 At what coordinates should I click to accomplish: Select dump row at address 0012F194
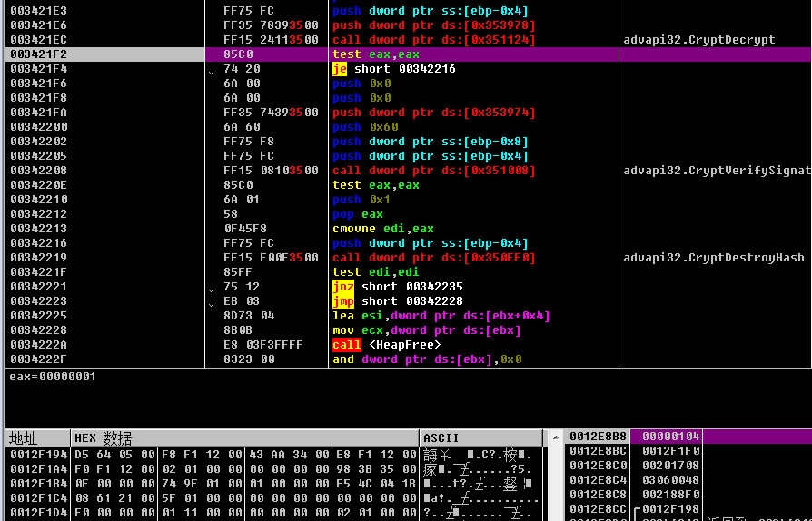click(x=36, y=453)
